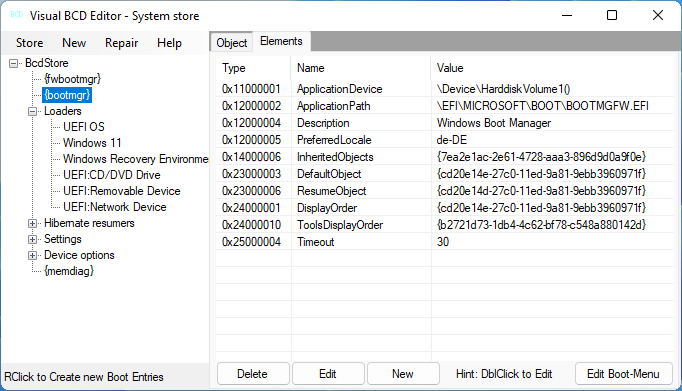Select the {memdiag} tree entry

[x=69, y=271]
